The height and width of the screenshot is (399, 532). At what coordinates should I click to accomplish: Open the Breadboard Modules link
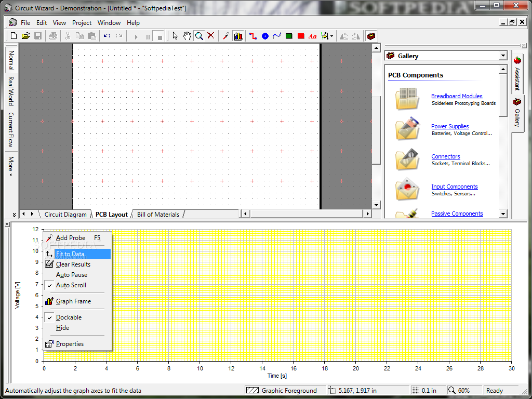point(457,96)
